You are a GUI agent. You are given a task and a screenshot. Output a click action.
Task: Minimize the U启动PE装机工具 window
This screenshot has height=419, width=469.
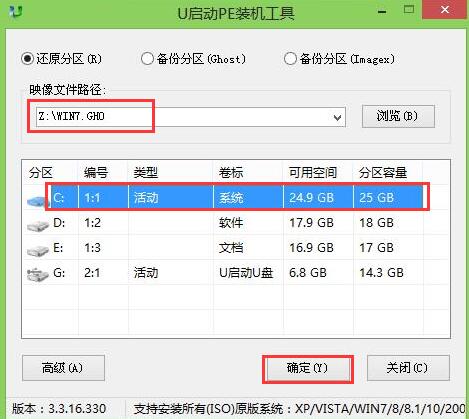382,12
